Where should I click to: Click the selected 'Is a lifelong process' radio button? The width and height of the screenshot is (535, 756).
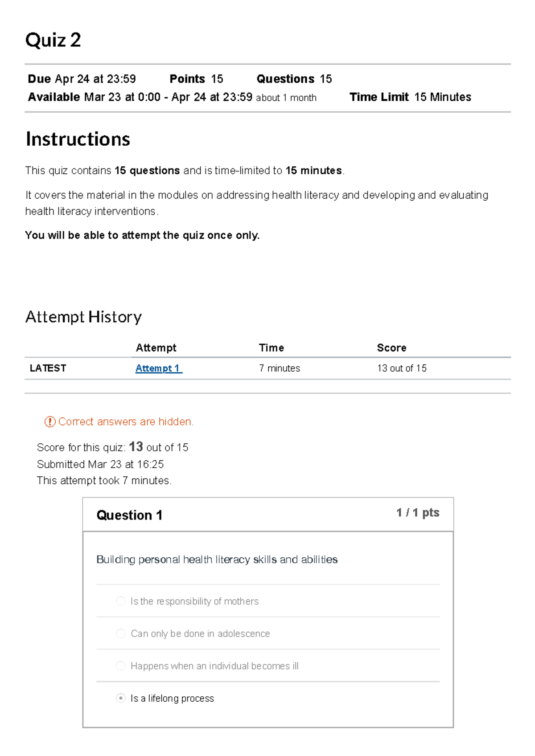tap(120, 698)
